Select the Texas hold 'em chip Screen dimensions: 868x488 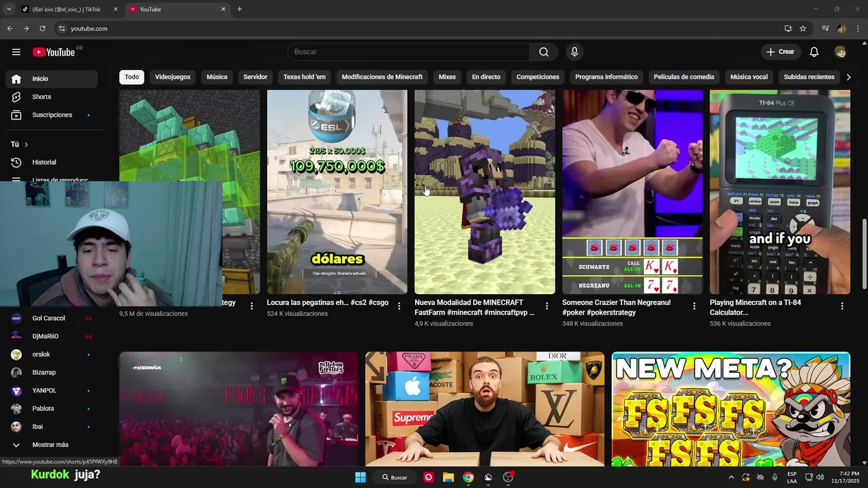[x=304, y=77]
